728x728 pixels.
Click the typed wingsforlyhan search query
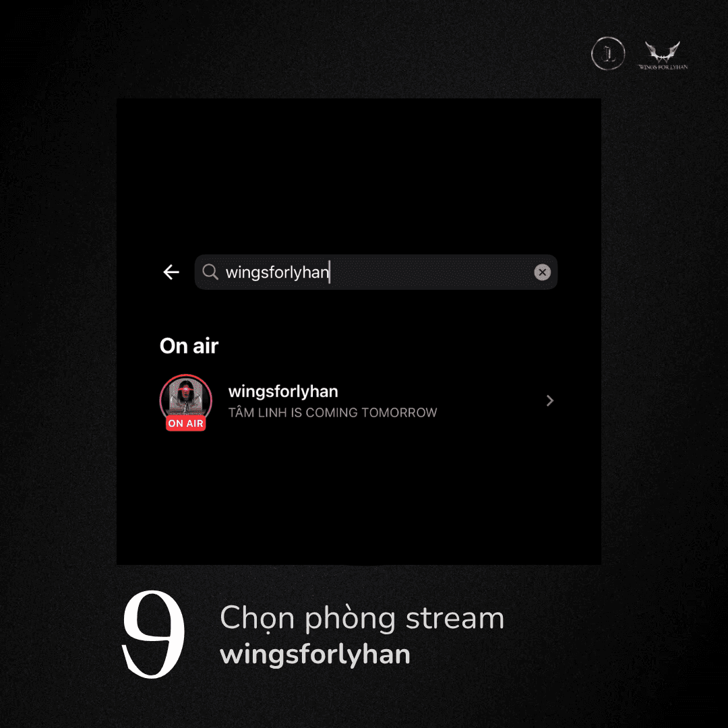click(277, 272)
